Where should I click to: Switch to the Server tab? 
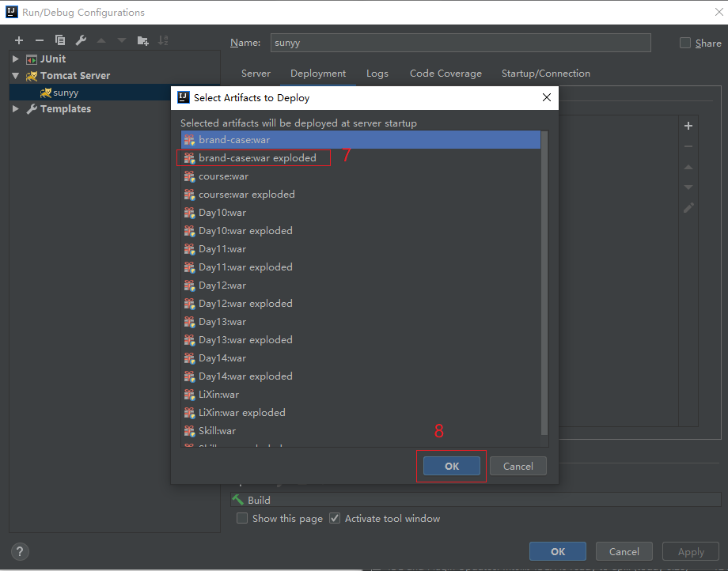[256, 74]
